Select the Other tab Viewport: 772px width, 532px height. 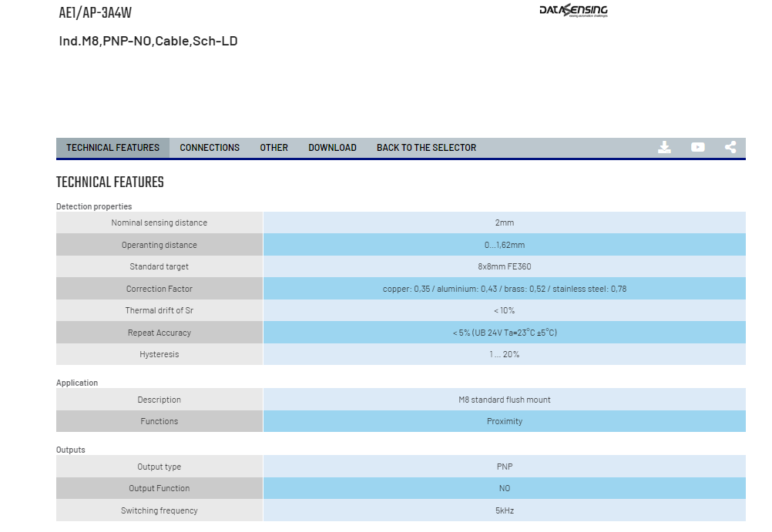[x=274, y=148]
